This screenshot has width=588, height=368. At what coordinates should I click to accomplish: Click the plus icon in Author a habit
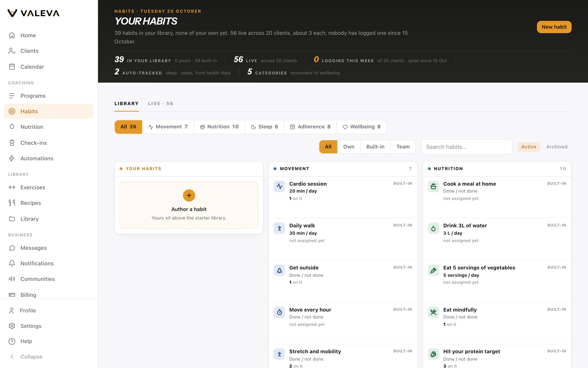point(189,195)
